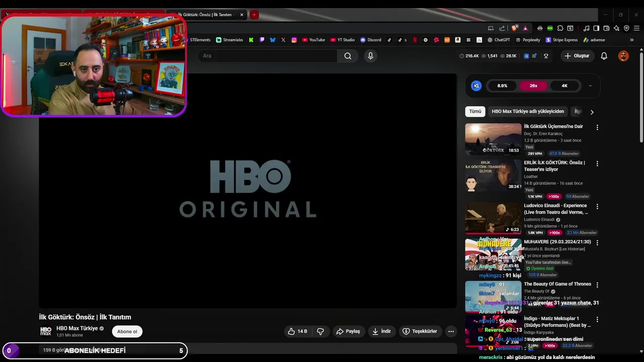The image size is (644, 362).
Task: Open the Brave wallet icon
Action: (606, 28)
